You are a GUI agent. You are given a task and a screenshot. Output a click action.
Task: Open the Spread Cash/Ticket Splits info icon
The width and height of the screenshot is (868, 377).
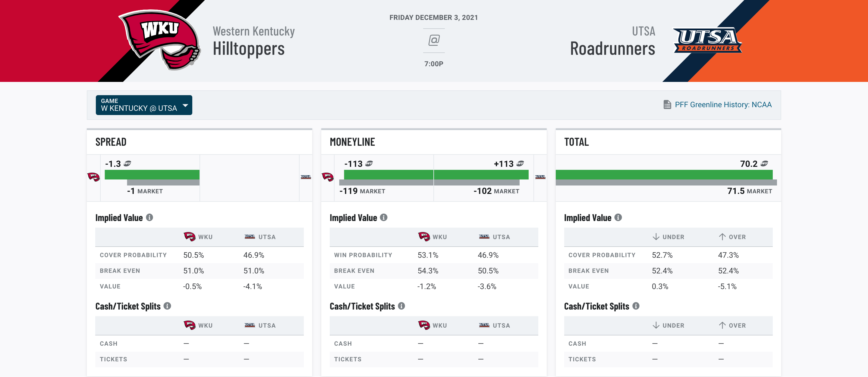coord(168,306)
